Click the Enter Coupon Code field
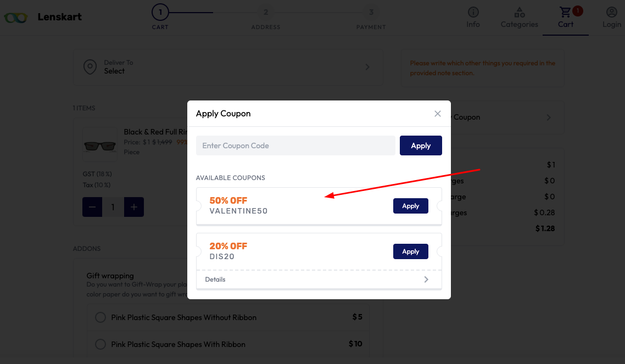Viewport: 625px width, 364px height. coord(295,145)
